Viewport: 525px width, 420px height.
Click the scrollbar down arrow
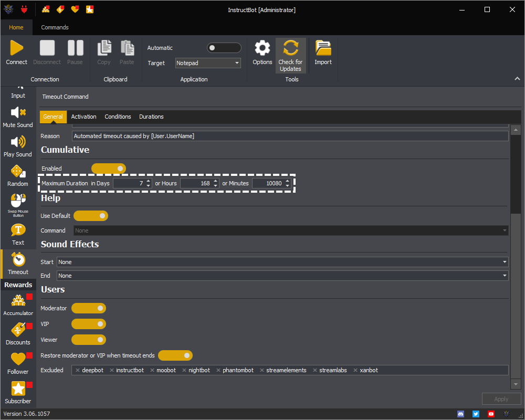(x=516, y=384)
